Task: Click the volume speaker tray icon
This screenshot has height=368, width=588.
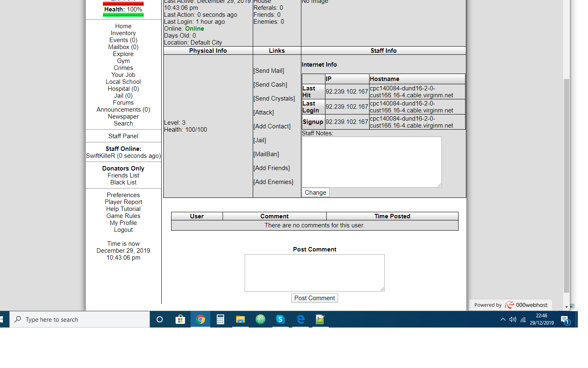Action: [x=513, y=319]
